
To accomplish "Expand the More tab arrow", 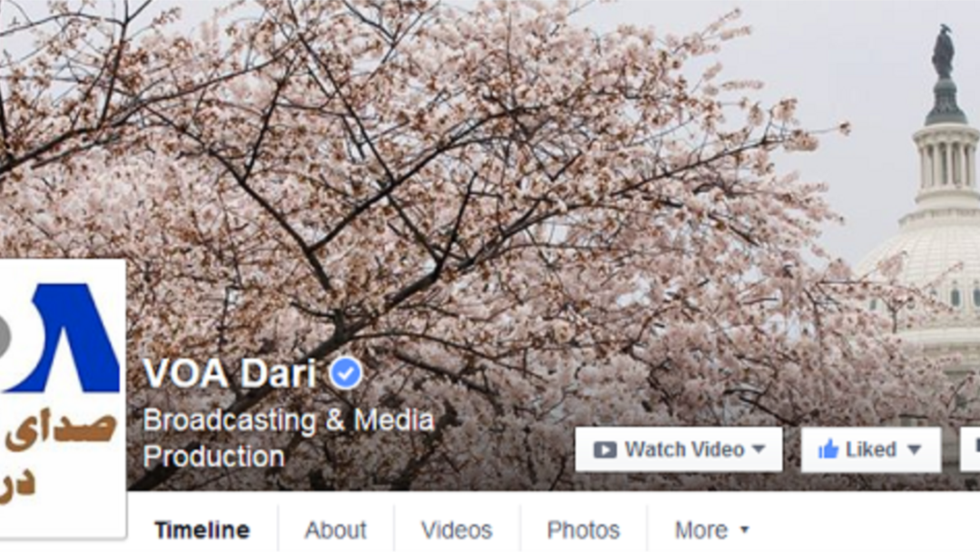I will [744, 530].
